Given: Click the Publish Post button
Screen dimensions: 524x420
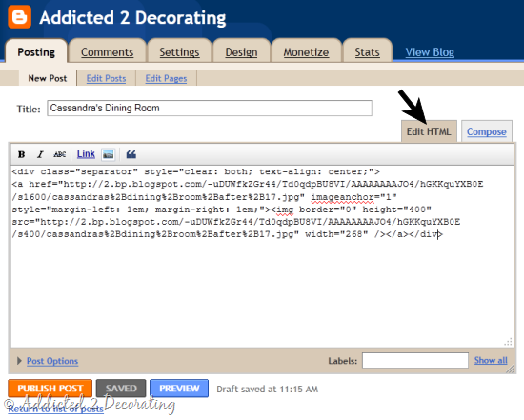Looking at the screenshot, I should [50, 389].
